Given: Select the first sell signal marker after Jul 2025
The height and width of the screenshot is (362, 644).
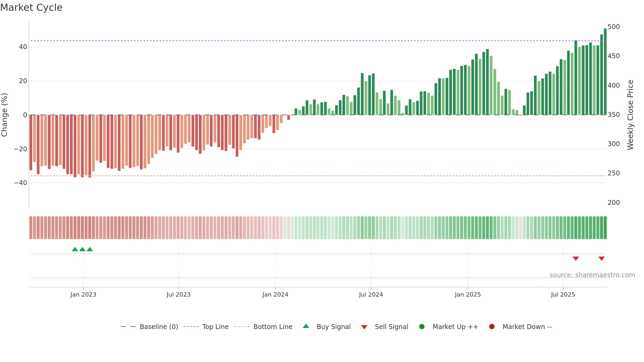Looking at the screenshot, I should tap(576, 258).
